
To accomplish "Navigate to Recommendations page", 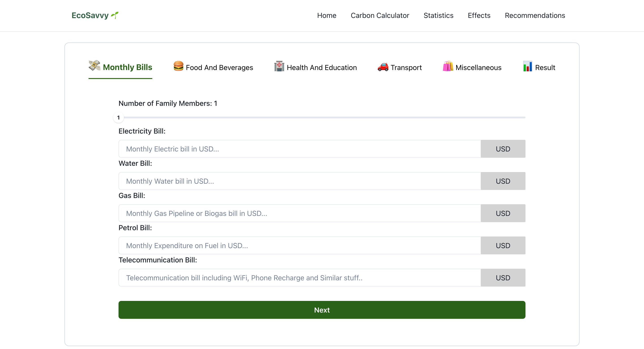I will [x=535, y=15].
